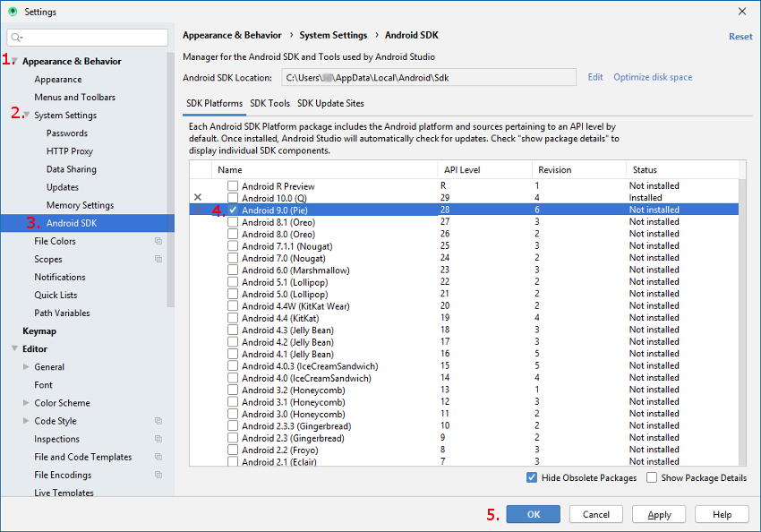This screenshot has height=532, width=761.
Task: Check the Android R Preview checkbox
Action: [233, 186]
